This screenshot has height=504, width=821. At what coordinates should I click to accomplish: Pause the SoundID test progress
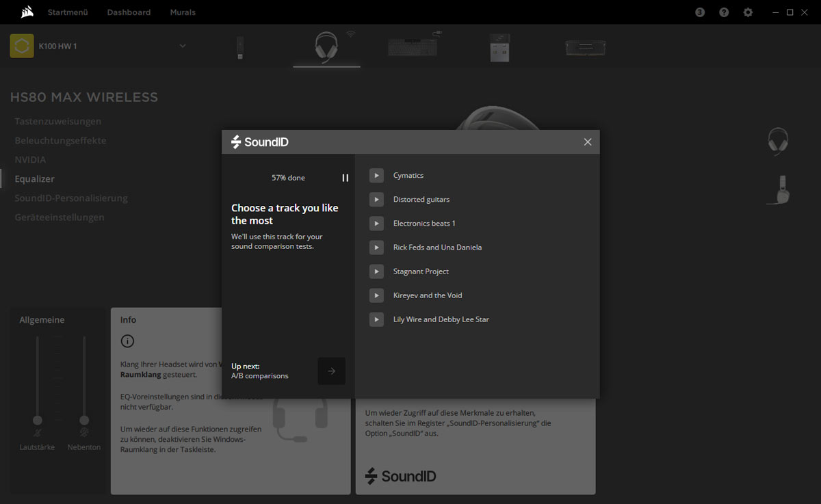point(346,178)
